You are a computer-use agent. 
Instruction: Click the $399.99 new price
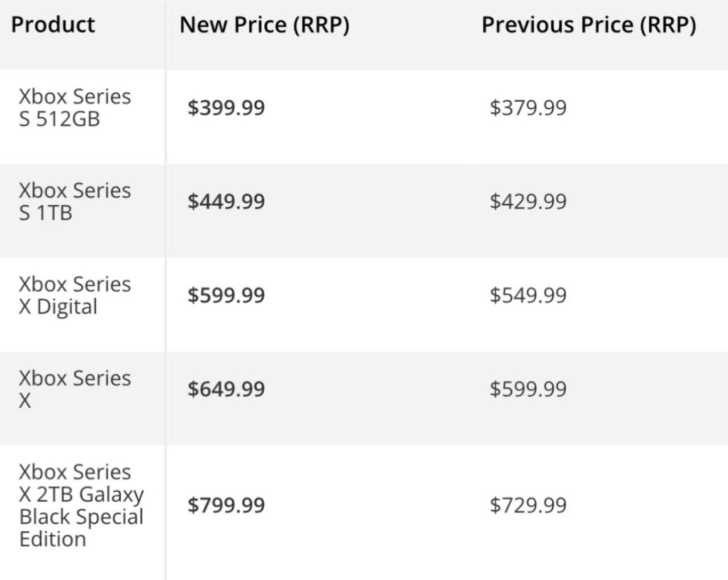click(226, 108)
